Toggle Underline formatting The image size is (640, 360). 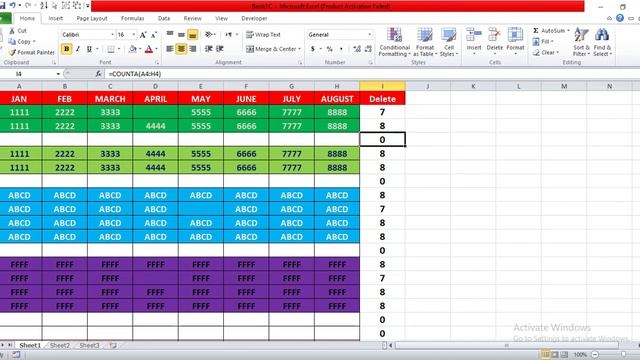[89, 49]
